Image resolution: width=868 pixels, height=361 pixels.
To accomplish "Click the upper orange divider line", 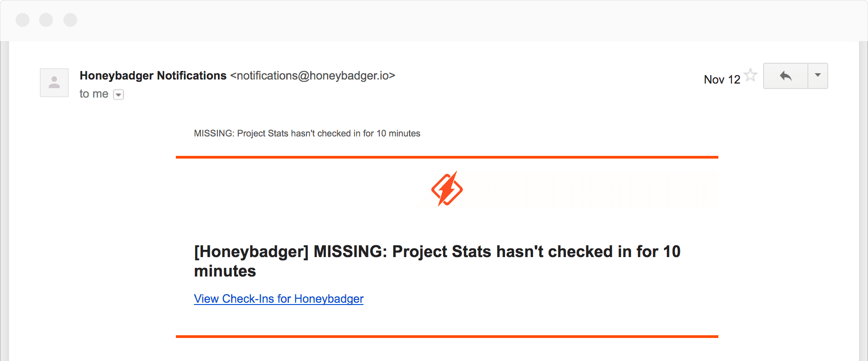I will coord(447,157).
